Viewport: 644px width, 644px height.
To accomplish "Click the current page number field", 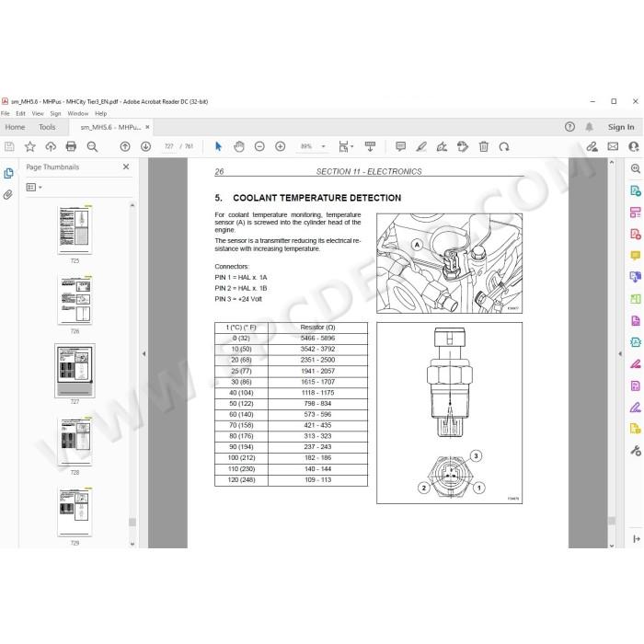I will point(168,146).
